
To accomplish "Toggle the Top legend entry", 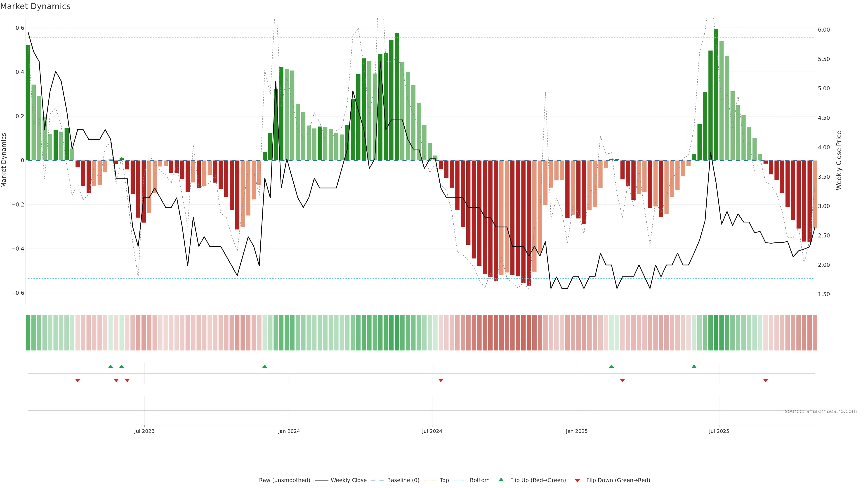I will 444,480.
